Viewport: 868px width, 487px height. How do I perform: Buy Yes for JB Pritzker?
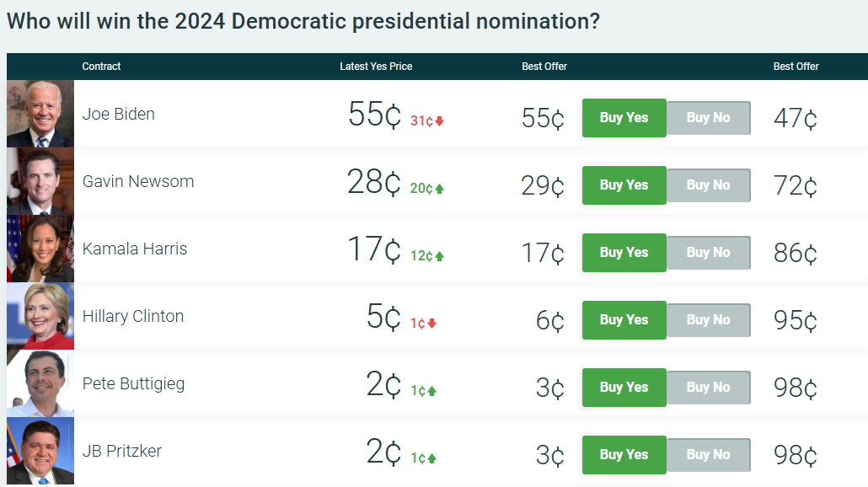(624, 455)
